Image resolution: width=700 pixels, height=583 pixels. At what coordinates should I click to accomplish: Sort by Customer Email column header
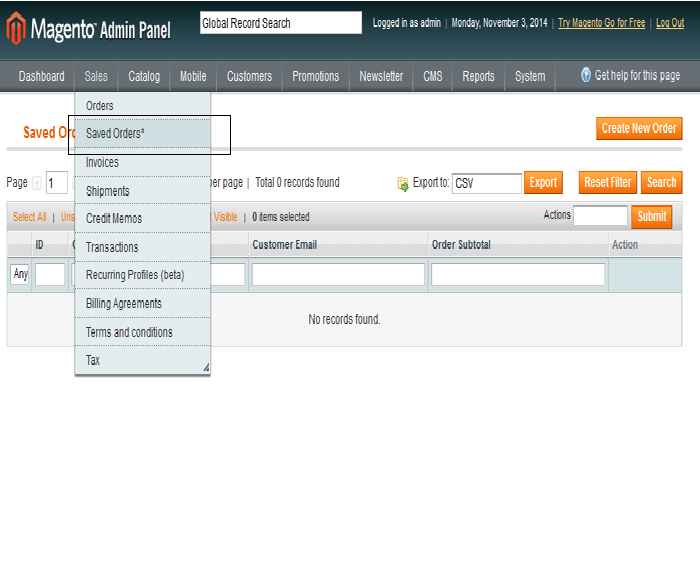coord(284,245)
